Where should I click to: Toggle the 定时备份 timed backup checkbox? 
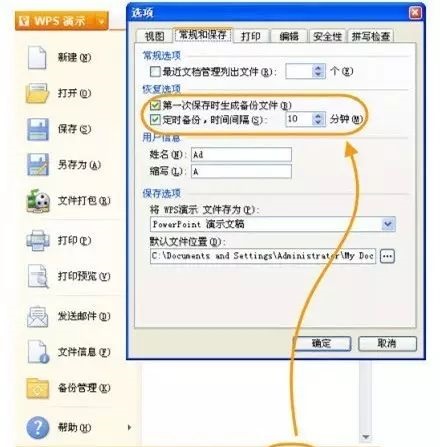click(x=155, y=119)
